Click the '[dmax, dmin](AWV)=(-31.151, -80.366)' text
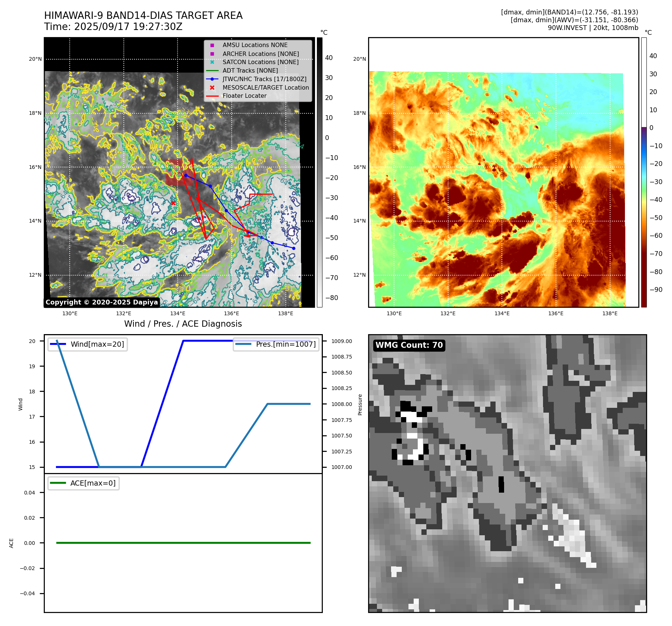The image size is (672, 626). (x=575, y=20)
